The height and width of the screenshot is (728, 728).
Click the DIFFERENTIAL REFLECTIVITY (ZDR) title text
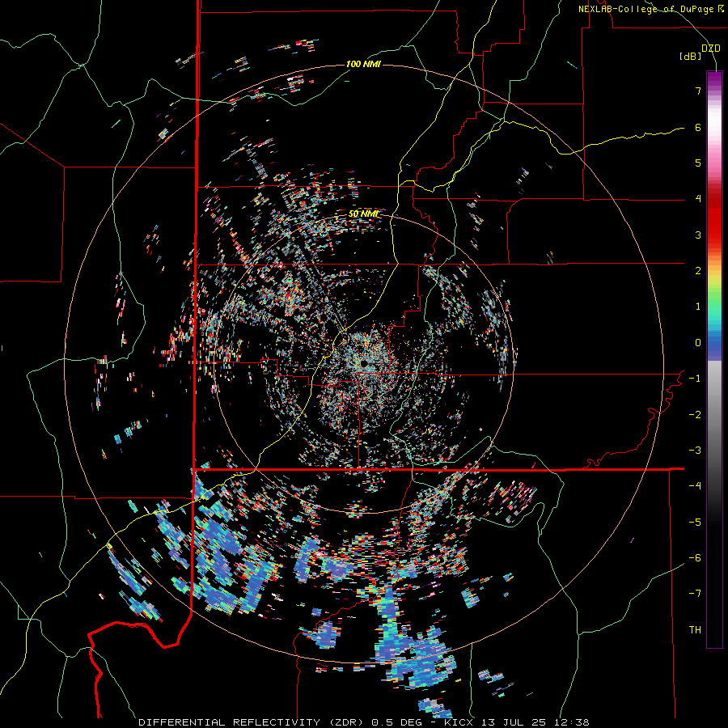(x=252, y=722)
